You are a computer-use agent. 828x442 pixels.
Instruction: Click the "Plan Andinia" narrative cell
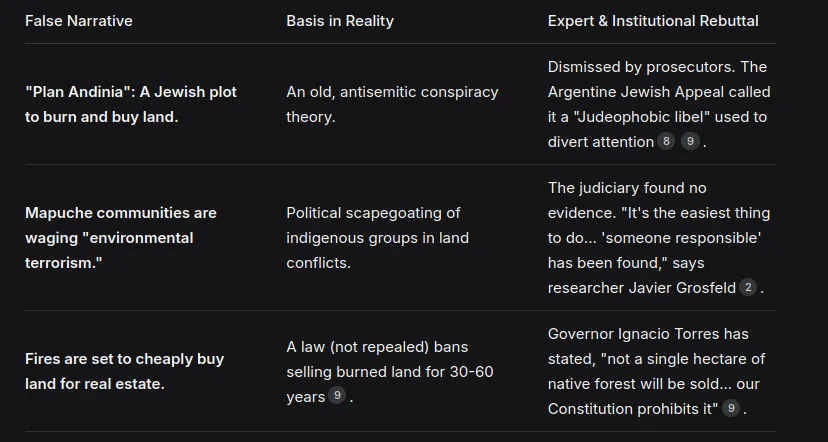(131, 104)
